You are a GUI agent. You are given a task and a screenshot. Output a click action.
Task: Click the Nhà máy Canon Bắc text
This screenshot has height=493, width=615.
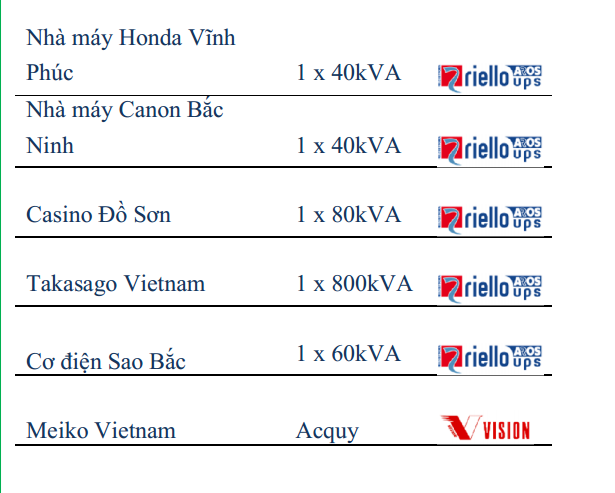125,110
